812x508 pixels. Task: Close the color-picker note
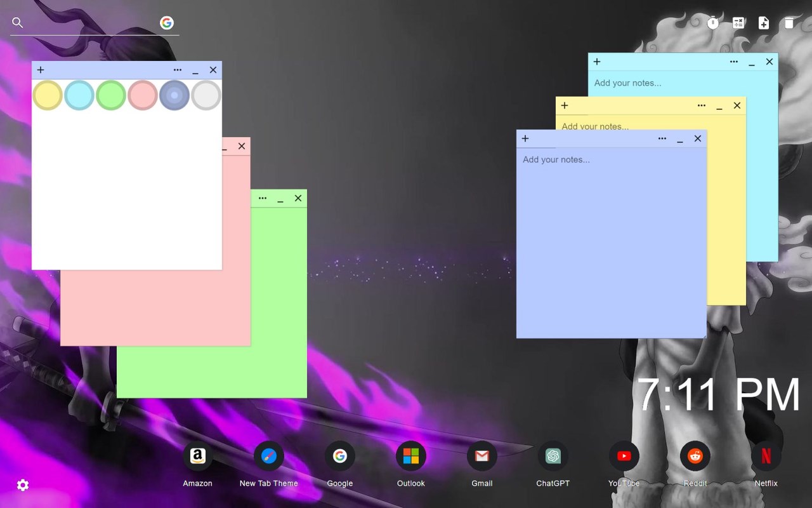pos(213,70)
